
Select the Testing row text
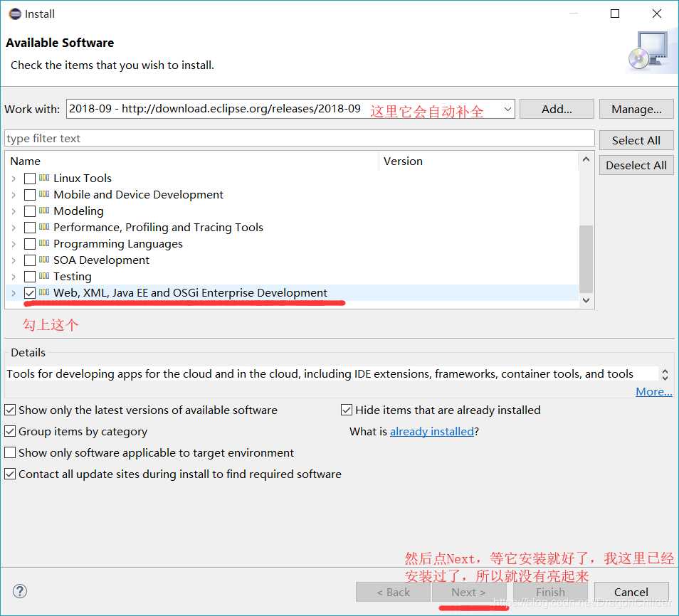(73, 277)
